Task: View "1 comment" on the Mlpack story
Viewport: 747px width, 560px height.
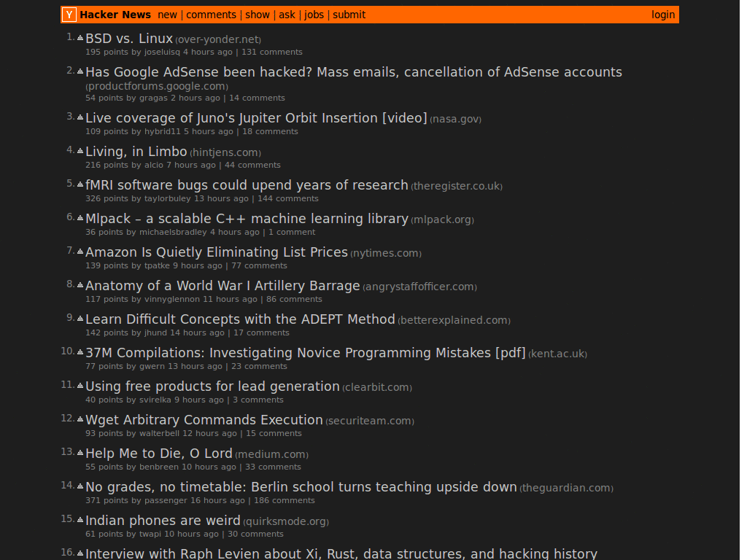Action: [293, 232]
